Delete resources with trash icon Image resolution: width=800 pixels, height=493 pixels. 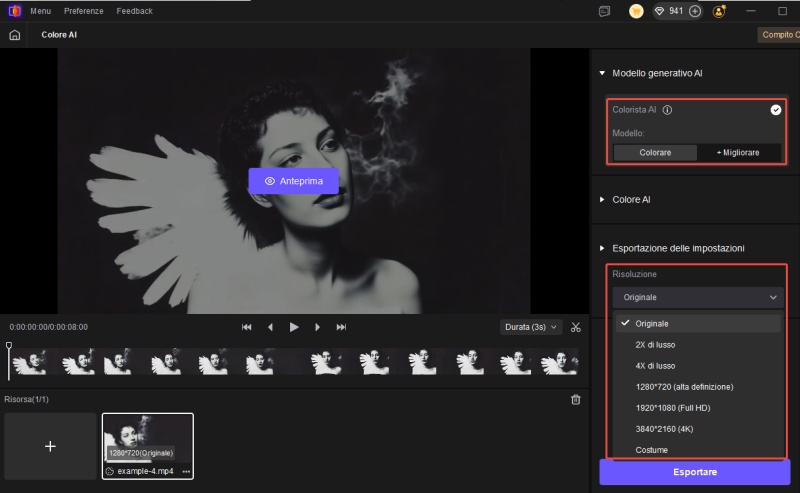576,400
